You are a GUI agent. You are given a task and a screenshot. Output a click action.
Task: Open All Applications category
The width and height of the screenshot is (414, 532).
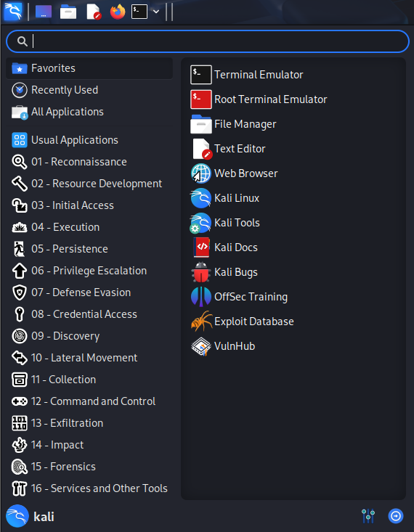click(89, 112)
